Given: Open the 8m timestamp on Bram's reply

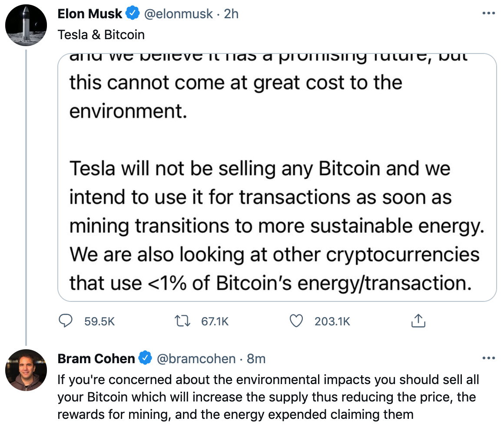Looking at the screenshot, I should coord(256,358).
